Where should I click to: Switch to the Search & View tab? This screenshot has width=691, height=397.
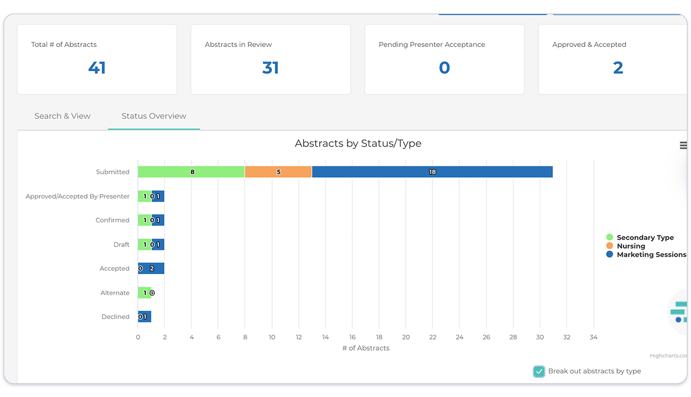click(62, 116)
